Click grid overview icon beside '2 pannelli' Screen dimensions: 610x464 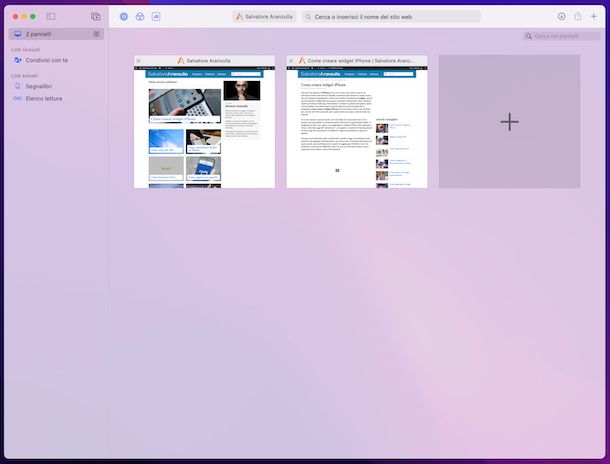pyautogui.click(x=96, y=34)
